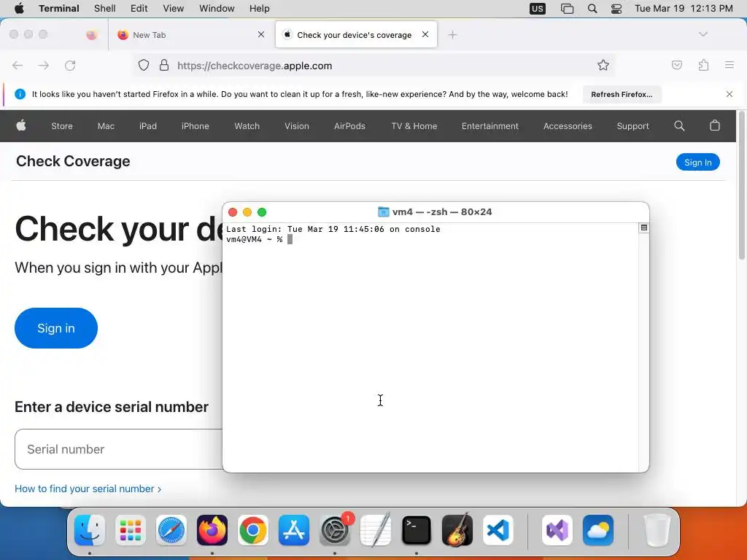Open TextEdit from the Dock
The image size is (747, 560).
coord(376,530)
